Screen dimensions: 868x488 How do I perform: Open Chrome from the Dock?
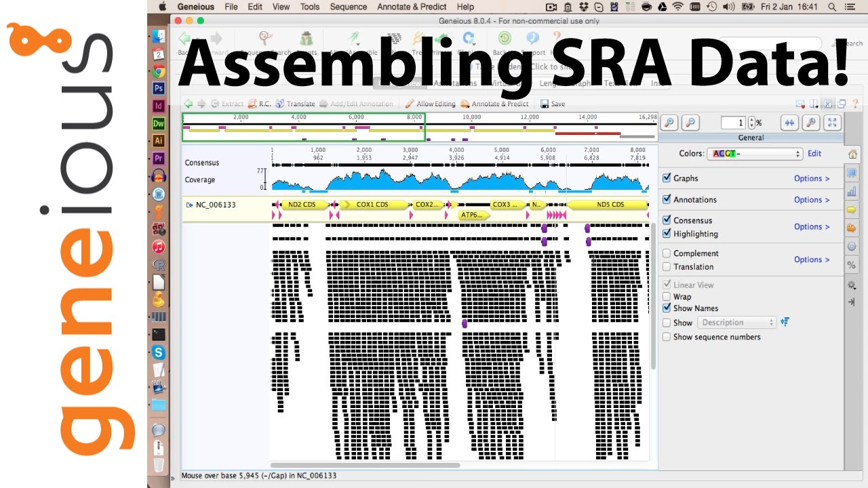[x=158, y=71]
